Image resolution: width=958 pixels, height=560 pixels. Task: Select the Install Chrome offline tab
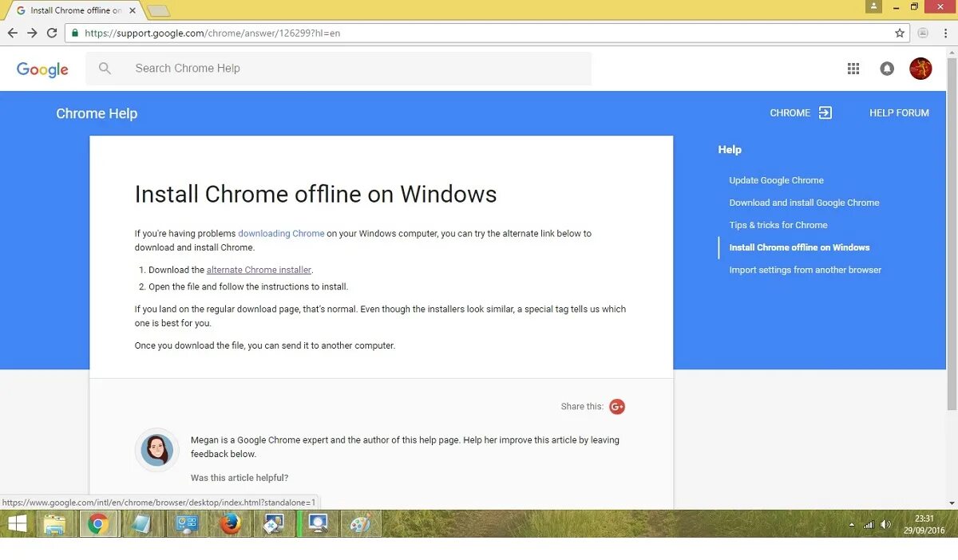(73, 10)
